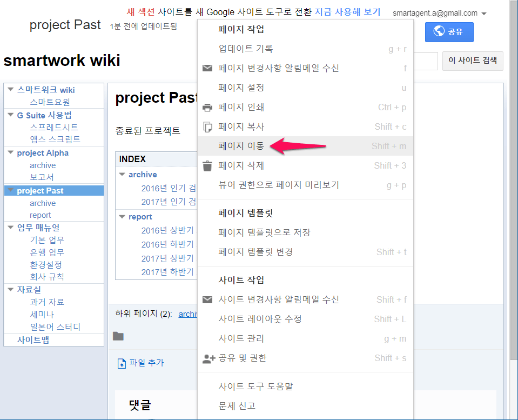Select 페이지 이동 from the menu
Viewport: 518px width, 420px height.
[x=241, y=146]
